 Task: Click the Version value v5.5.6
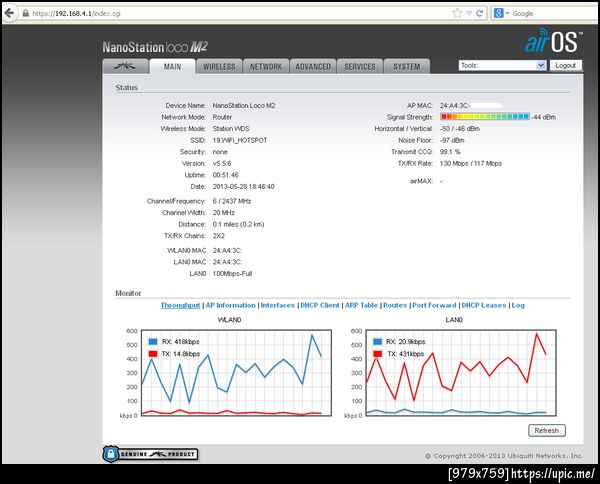tap(222, 163)
